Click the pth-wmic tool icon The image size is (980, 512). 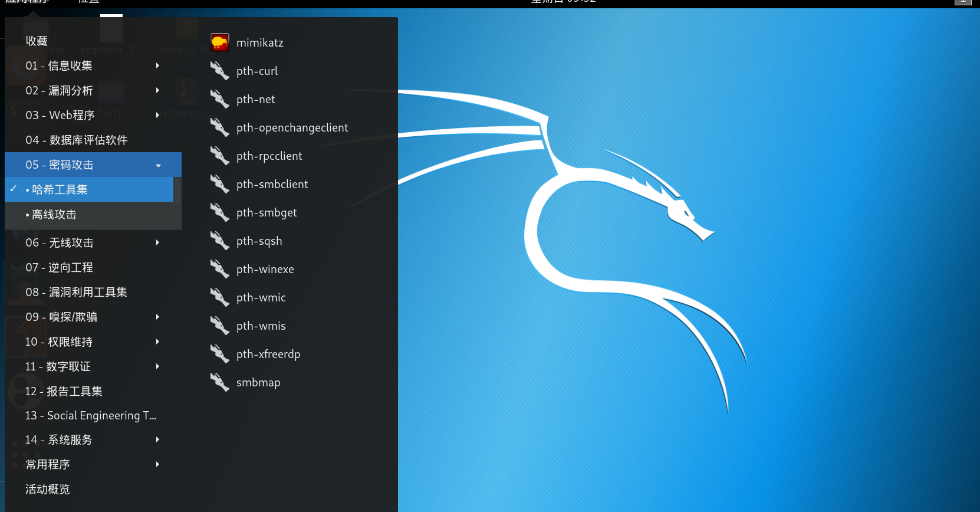(x=220, y=297)
